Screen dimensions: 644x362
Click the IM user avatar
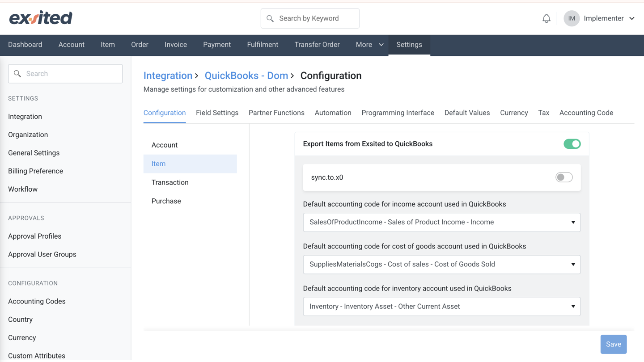(x=572, y=18)
